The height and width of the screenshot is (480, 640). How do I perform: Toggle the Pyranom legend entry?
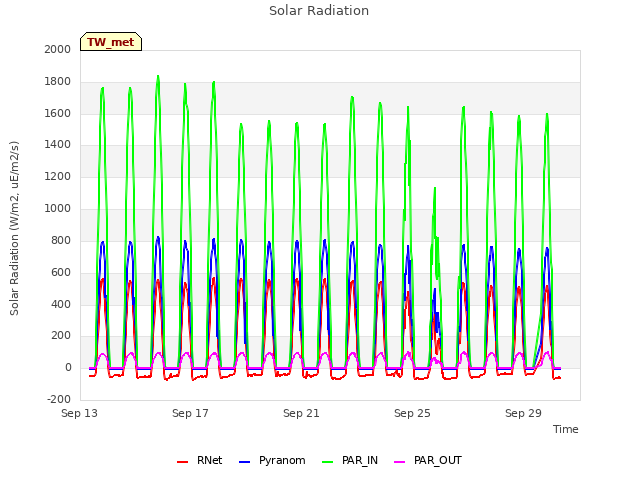(272, 461)
